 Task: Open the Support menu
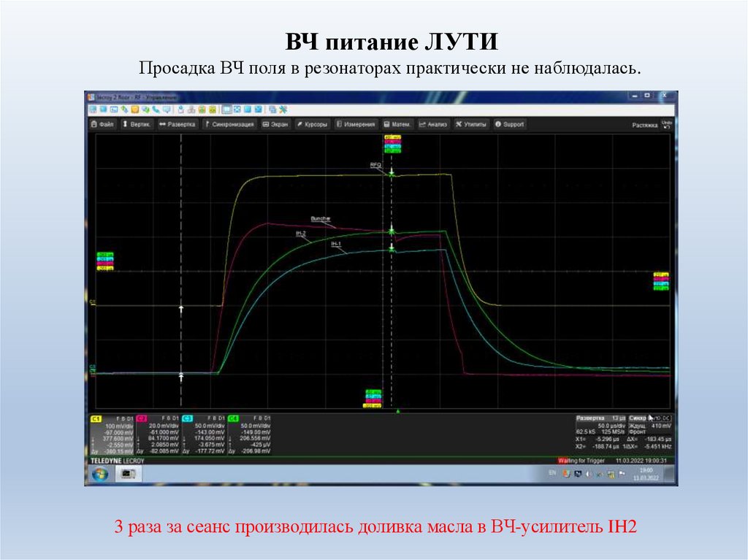coord(509,125)
